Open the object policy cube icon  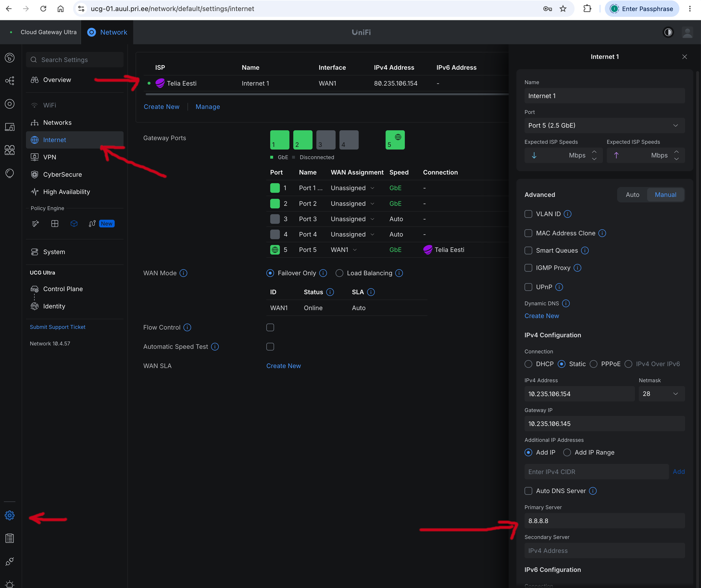pos(74,224)
